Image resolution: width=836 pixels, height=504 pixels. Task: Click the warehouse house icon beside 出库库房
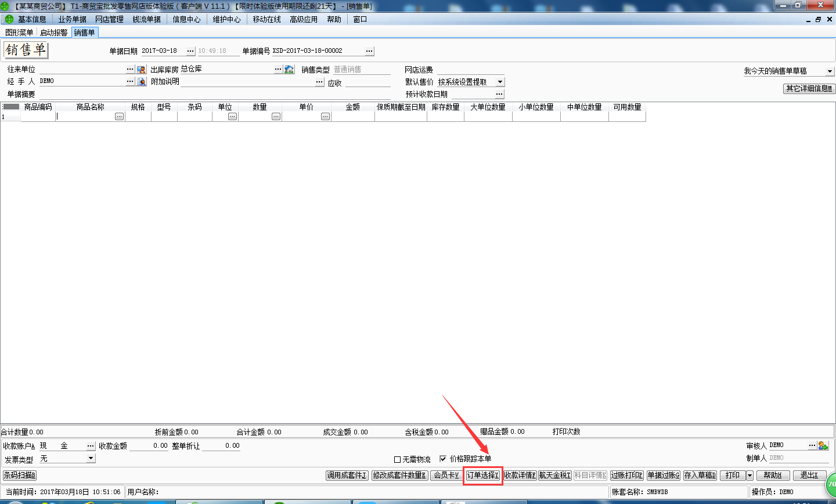click(x=289, y=69)
